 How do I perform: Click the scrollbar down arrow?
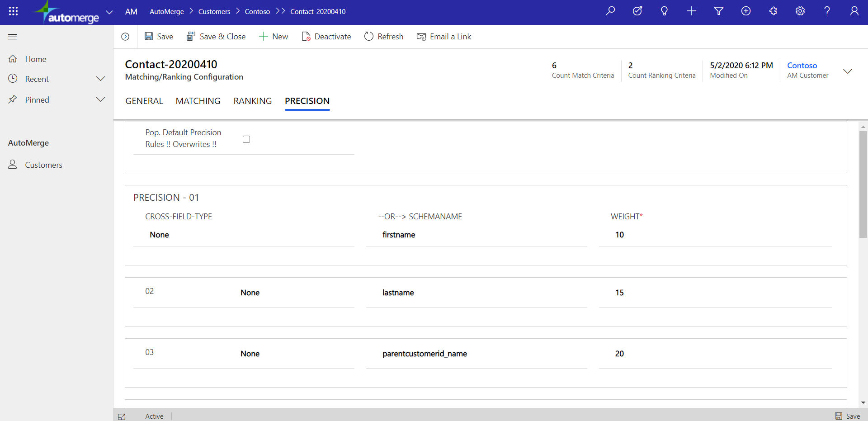point(863,402)
